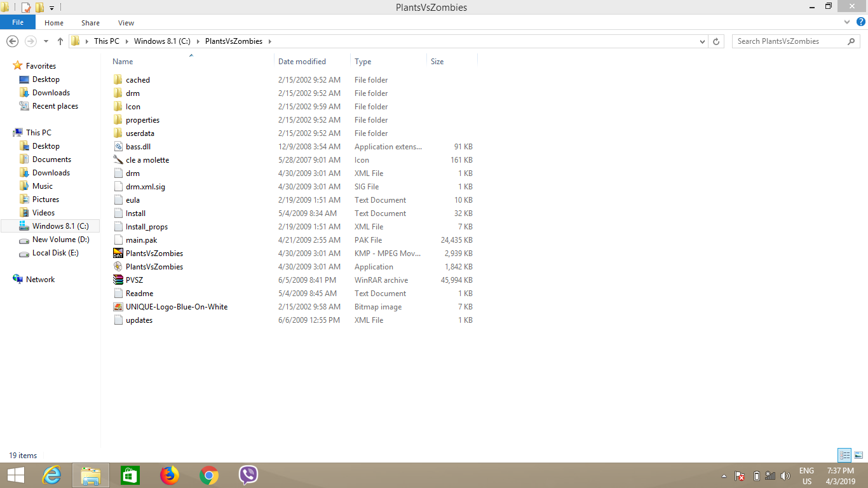Image resolution: width=868 pixels, height=488 pixels.
Task: Click the Windows Start button
Action: (x=15, y=475)
